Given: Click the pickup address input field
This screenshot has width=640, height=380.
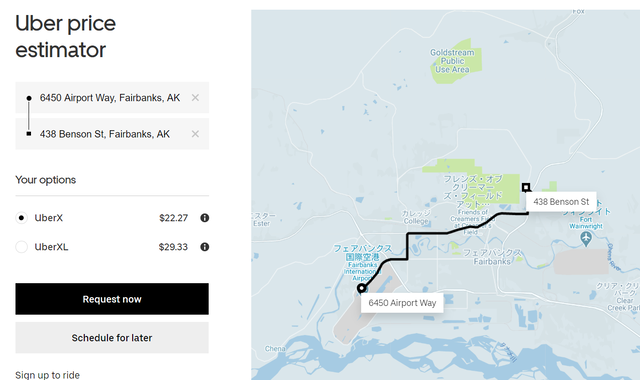Looking at the screenshot, I should coord(112,98).
